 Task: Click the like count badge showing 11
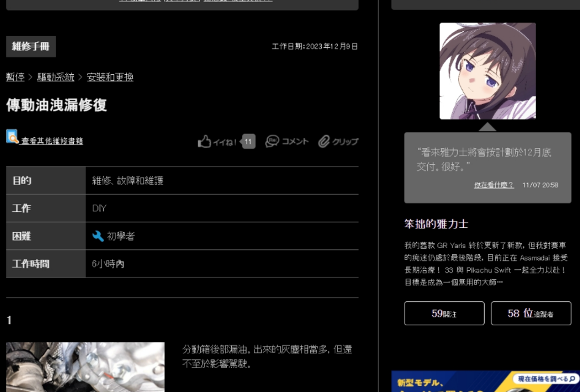click(x=248, y=141)
